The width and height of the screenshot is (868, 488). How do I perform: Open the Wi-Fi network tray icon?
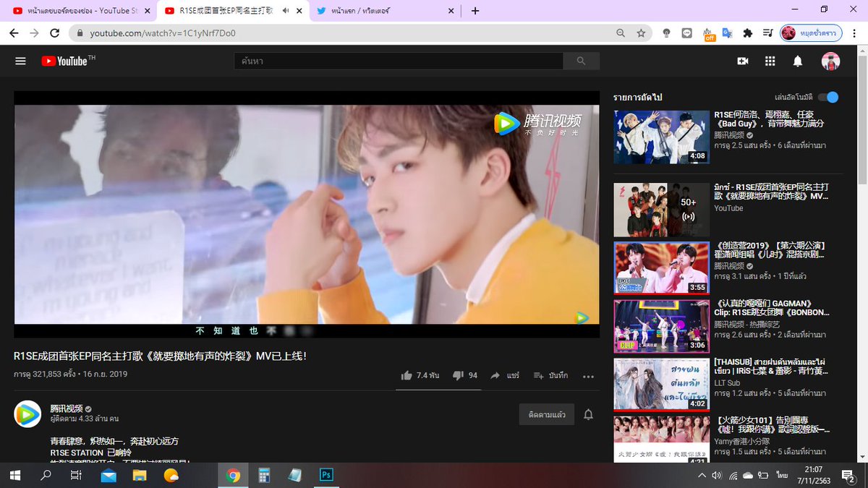733,476
